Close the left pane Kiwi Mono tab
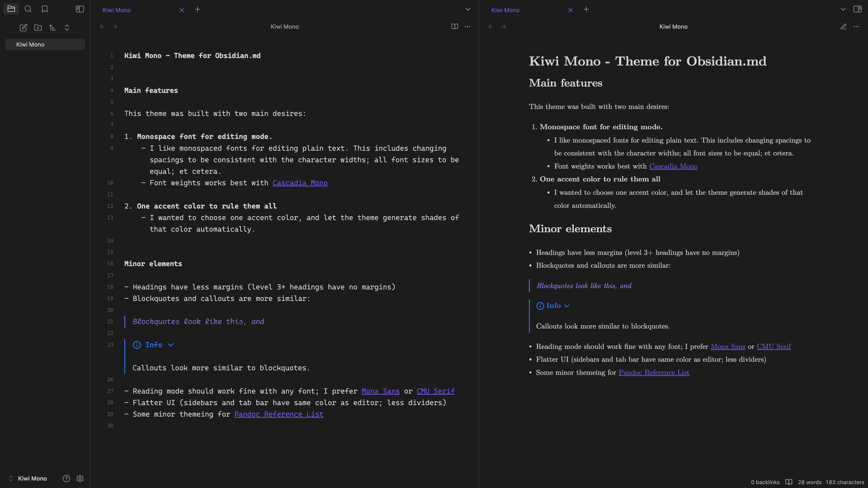This screenshot has width=868, height=488. tap(182, 10)
